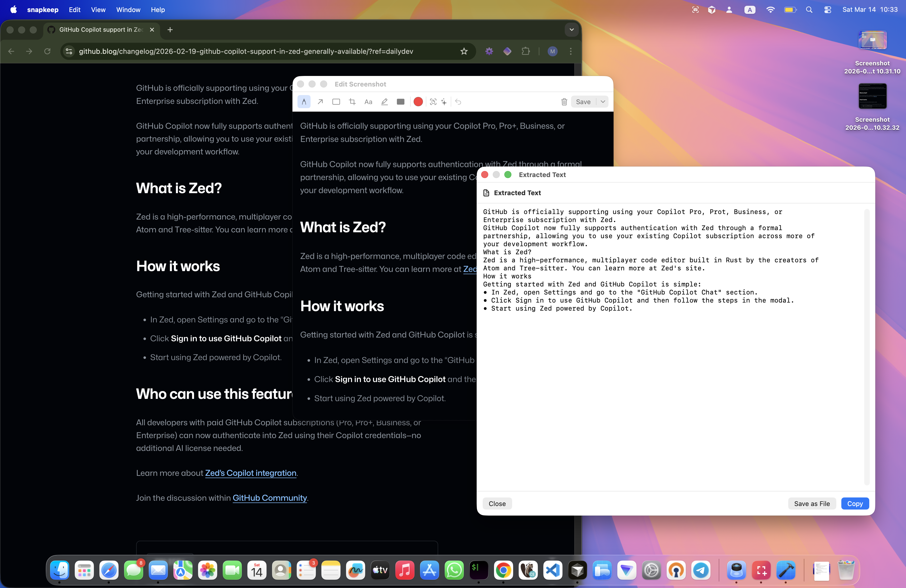Open the Edit menu in menu bar

(74, 10)
